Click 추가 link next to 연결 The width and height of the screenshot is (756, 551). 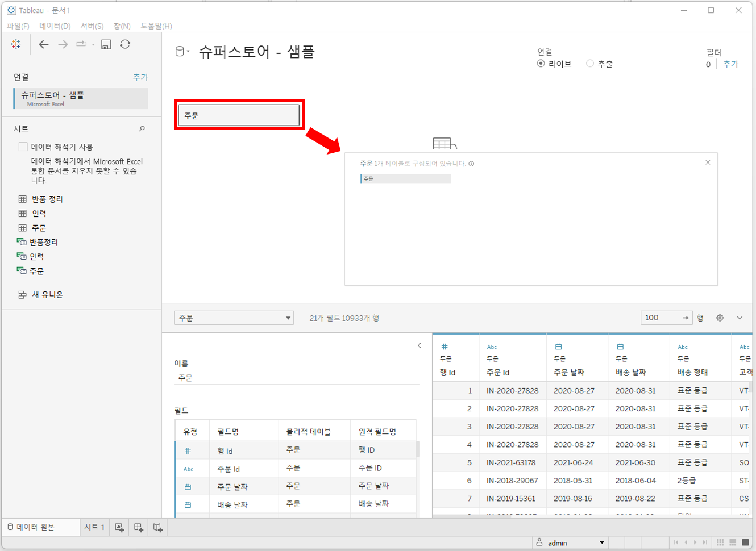[140, 77]
